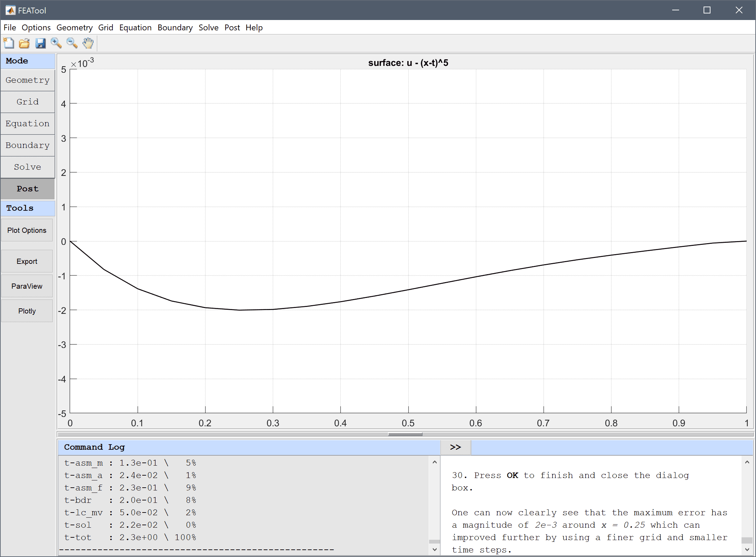Click the plot title 'surface: u - (x-t)^5'
Viewport: 756px width, 557px height.
(x=408, y=63)
